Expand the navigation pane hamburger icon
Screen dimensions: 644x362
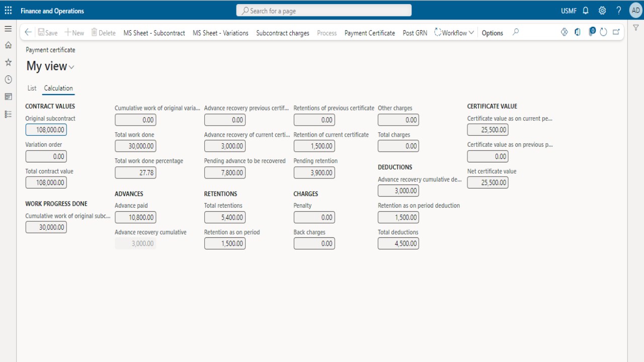pyautogui.click(x=8, y=29)
